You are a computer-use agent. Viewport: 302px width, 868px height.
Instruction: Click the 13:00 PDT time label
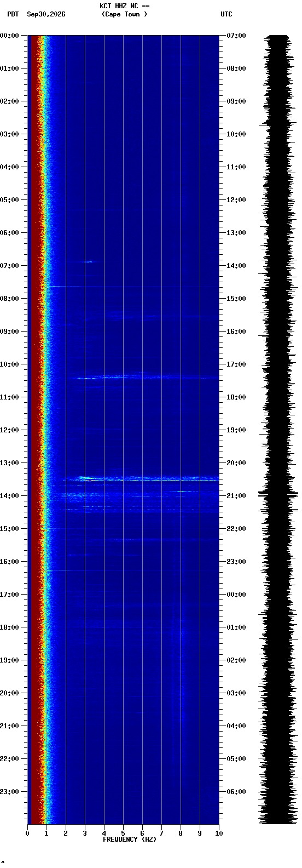(x=9, y=463)
